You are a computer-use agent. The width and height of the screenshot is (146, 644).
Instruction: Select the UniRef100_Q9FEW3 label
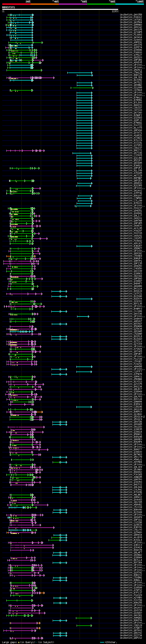(x=131, y=278)
